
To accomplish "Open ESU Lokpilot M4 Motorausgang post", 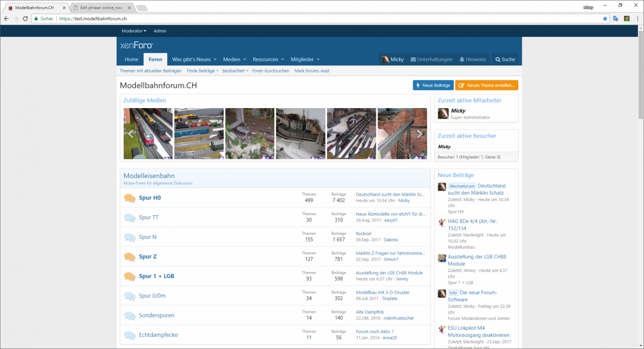I will [478, 331].
